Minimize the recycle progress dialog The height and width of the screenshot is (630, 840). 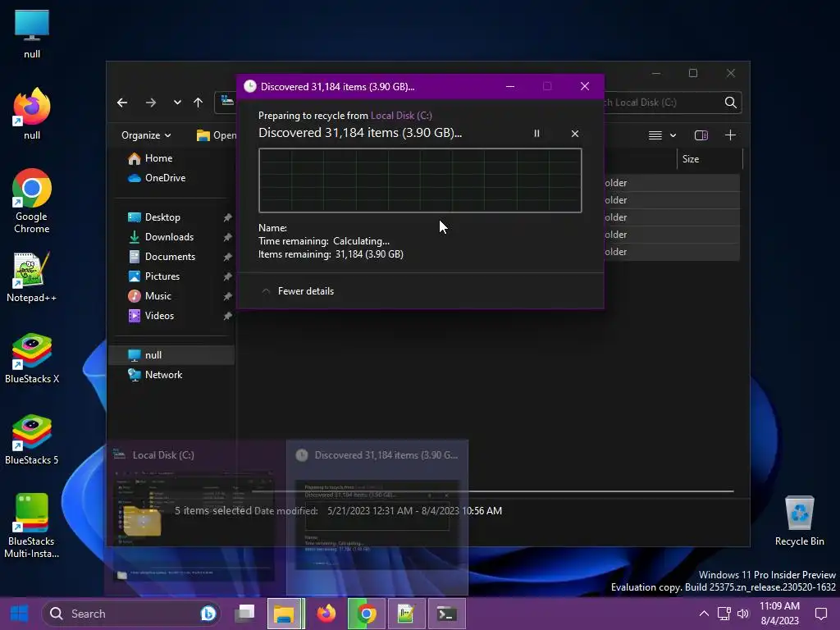pyautogui.click(x=510, y=86)
